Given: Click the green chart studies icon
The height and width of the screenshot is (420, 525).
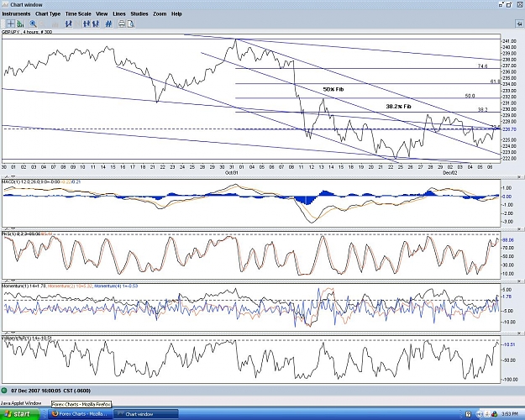Looking at the screenshot, I should (x=20, y=24).
